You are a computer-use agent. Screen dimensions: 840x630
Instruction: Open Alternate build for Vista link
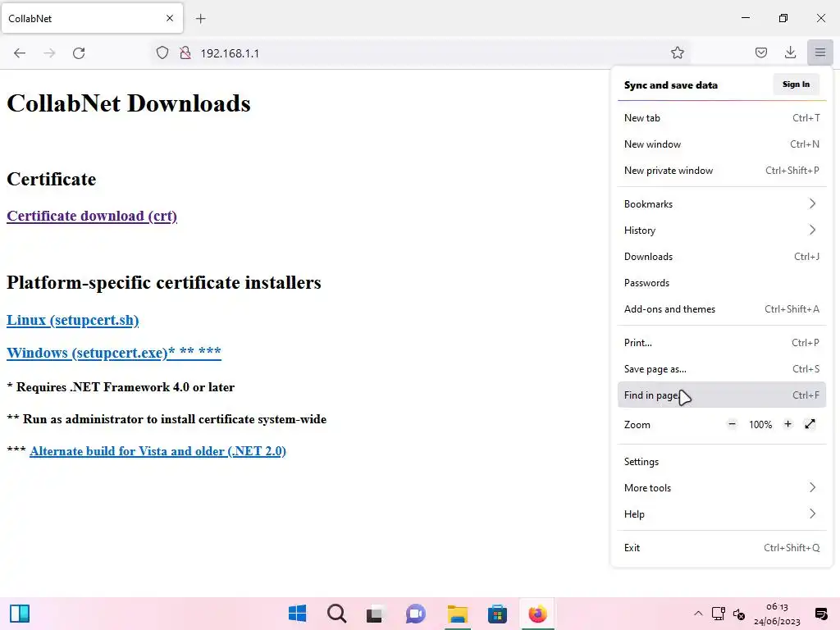(157, 451)
